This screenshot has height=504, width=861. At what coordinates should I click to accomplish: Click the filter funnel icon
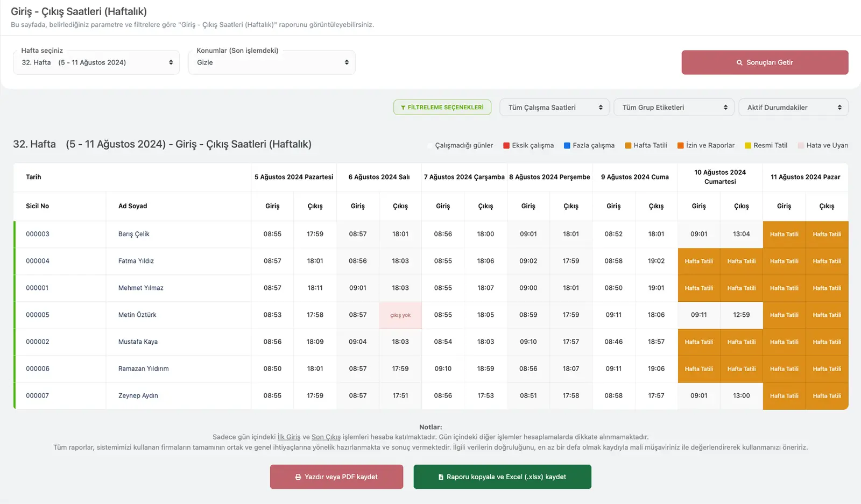403,108
